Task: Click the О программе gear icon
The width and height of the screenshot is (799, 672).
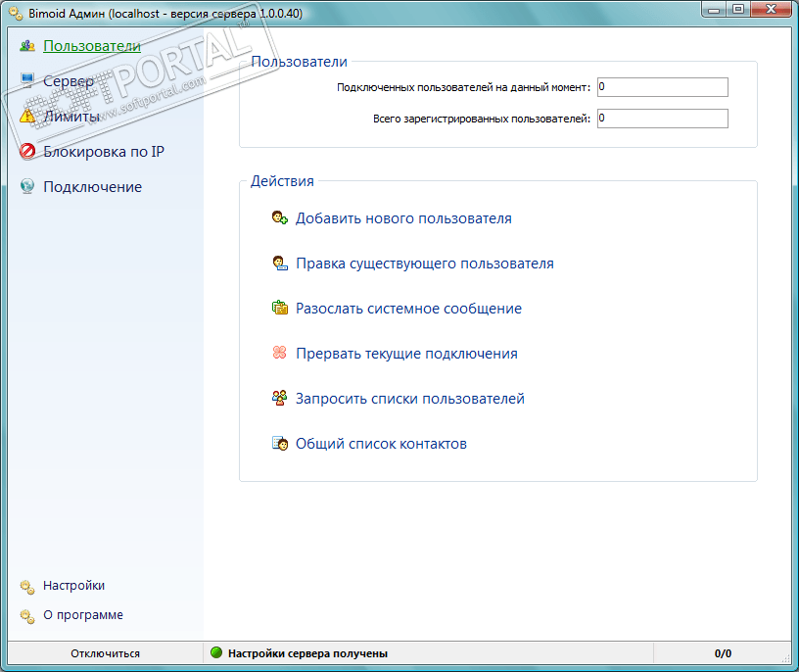Action: (27, 616)
